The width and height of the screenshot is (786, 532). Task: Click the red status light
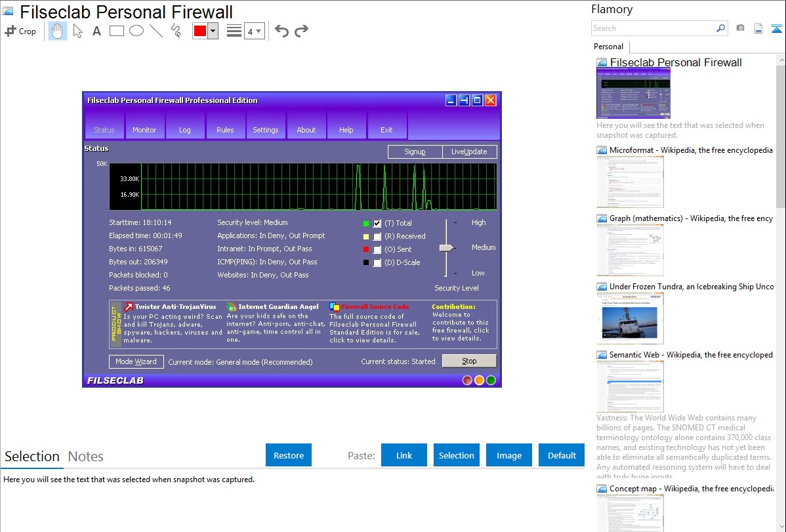(467, 380)
